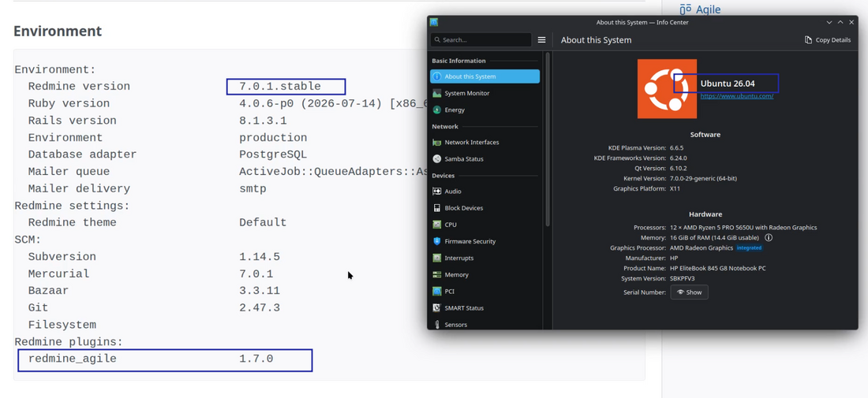Click the Energy icon in sidebar
The width and height of the screenshot is (868, 398).
click(x=437, y=110)
